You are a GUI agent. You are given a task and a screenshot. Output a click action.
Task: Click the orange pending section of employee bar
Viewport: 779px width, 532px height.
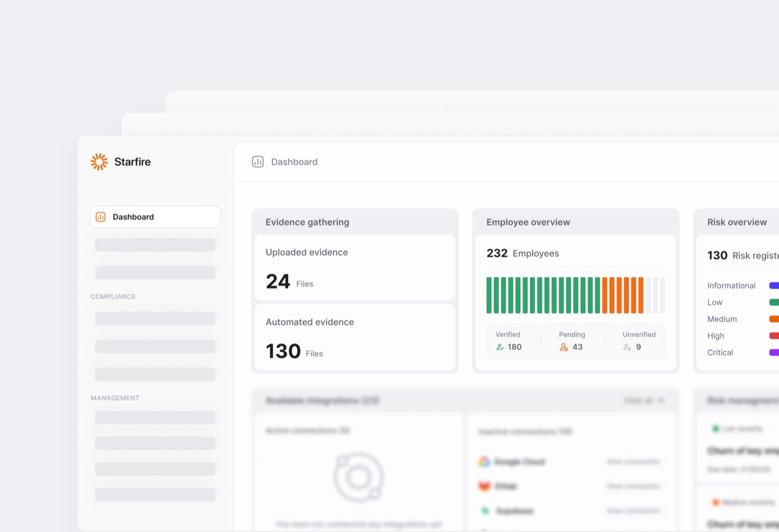623,295
